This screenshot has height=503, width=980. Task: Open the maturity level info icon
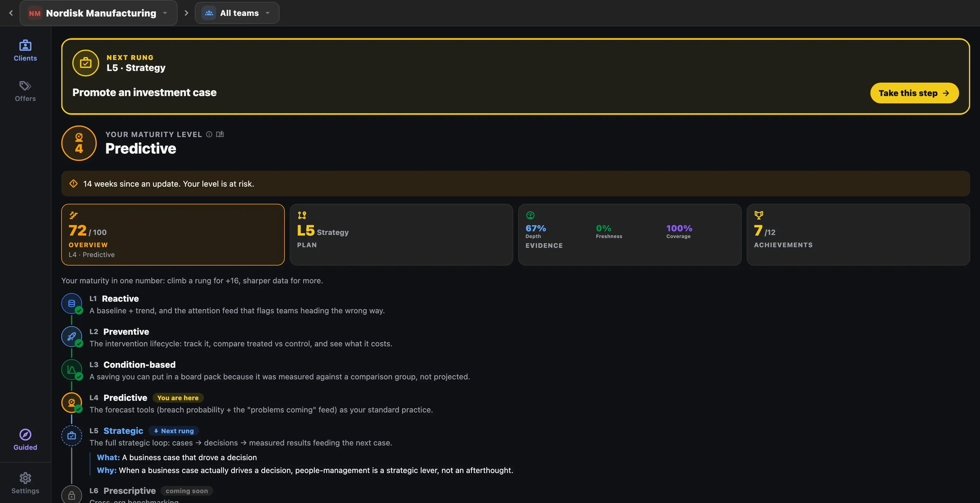point(209,134)
